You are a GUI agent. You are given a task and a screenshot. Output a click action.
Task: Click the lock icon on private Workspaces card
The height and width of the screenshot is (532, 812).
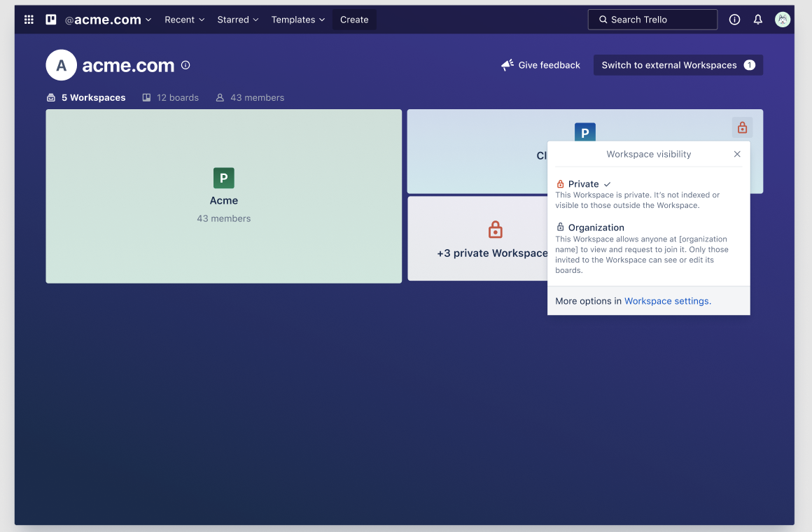pos(495,230)
